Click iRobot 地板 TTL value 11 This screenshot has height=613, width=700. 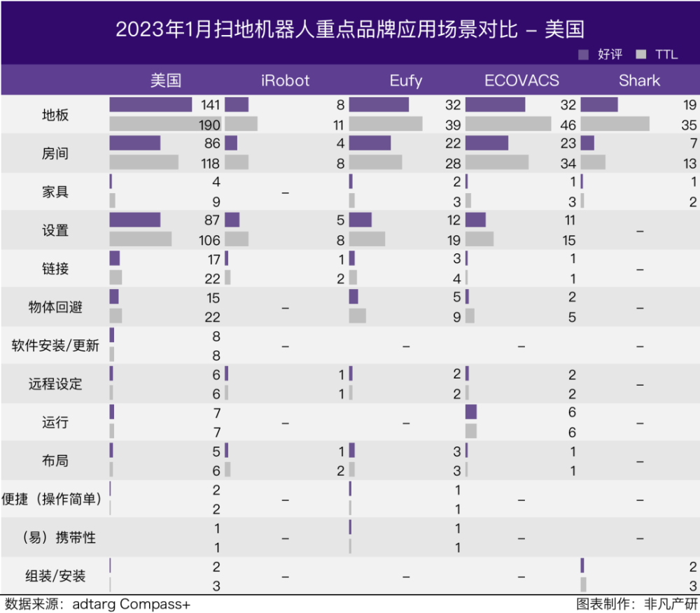(x=338, y=125)
